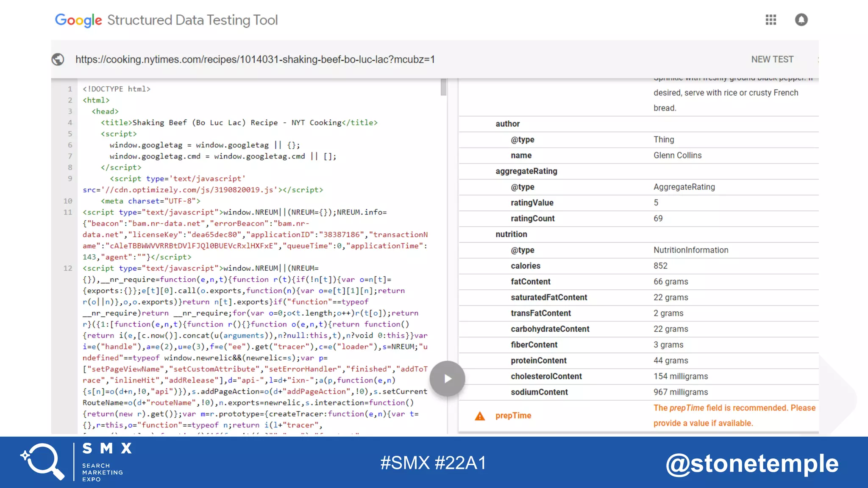This screenshot has height=488, width=868.
Task: Select the ratingValue row
Action: click(532, 203)
